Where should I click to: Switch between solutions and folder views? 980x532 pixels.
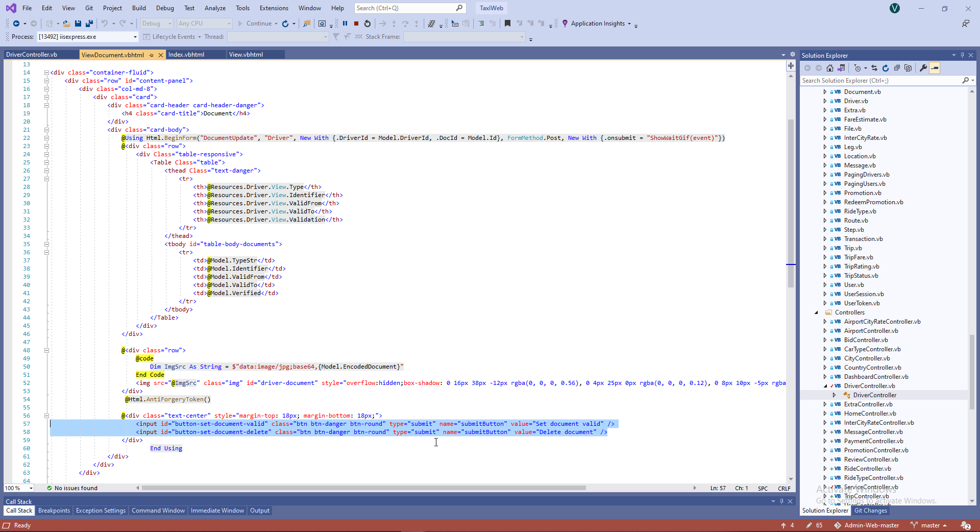tap(842, 68)
